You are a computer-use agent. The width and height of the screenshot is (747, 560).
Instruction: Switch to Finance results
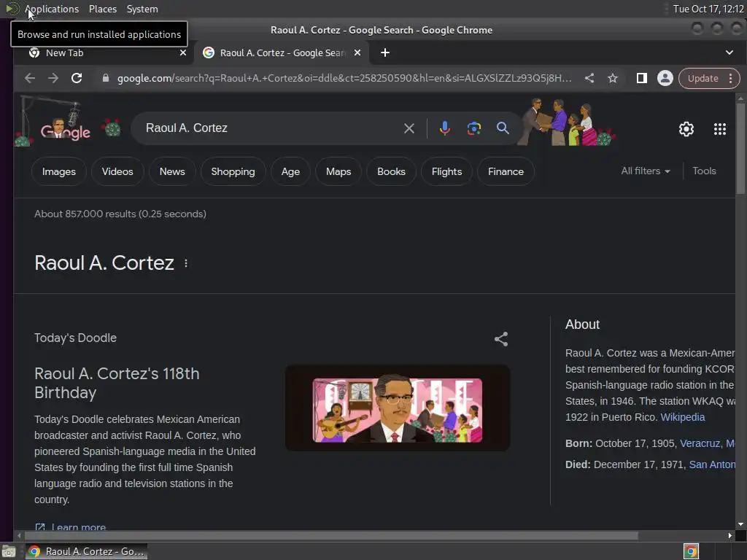506,171
